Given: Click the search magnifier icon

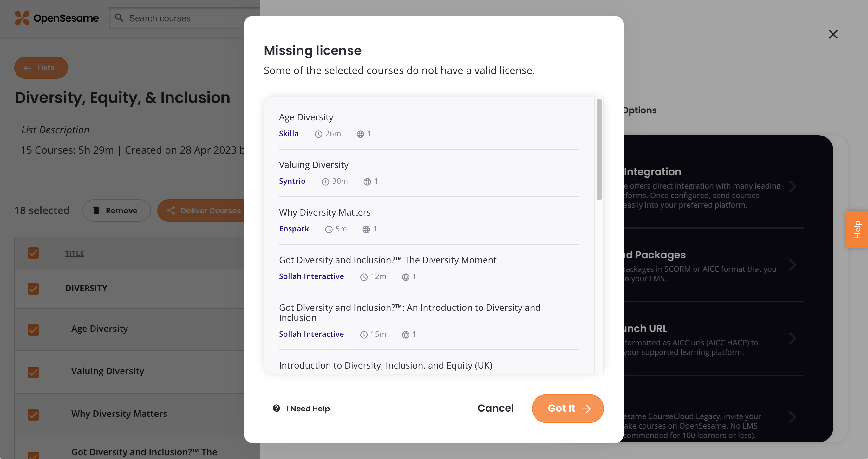Looking at the screenshot, I should click(x=119, y=17).
